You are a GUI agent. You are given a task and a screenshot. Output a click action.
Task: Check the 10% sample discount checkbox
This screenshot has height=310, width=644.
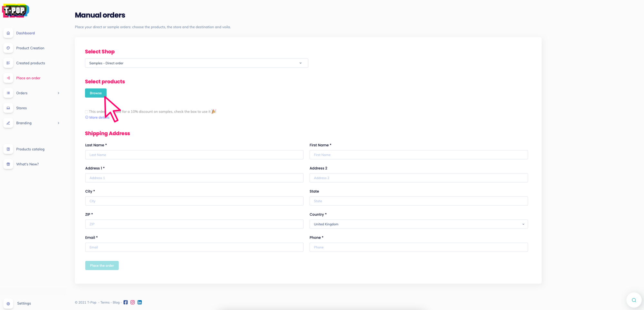coord(87,112)
